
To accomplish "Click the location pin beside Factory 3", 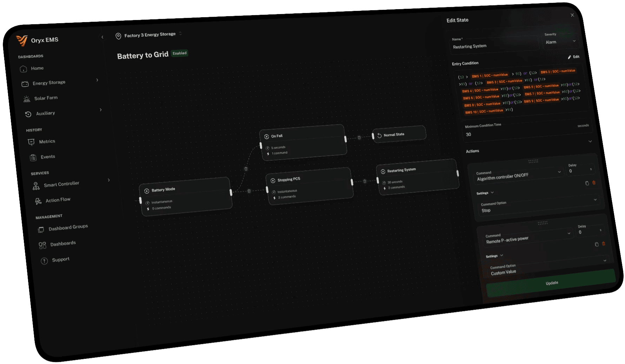I will point(119,36).
